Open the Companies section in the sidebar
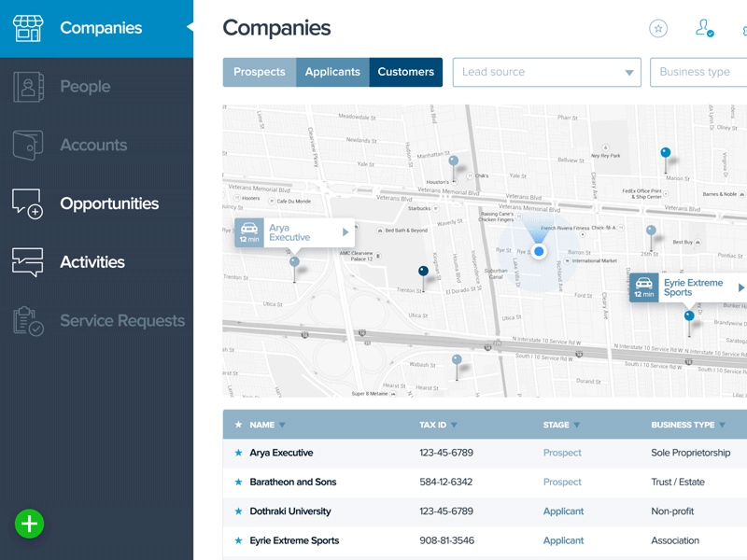The width and height of the screenshot is (747, 560). (x=101, y=28)
